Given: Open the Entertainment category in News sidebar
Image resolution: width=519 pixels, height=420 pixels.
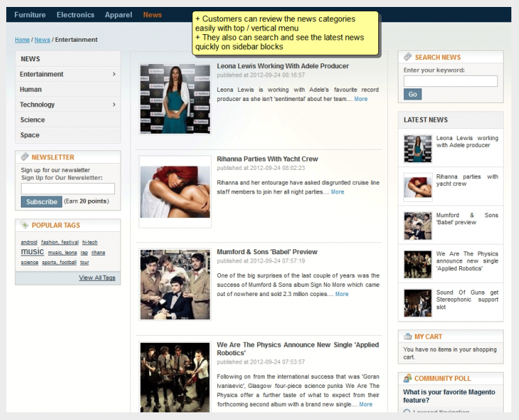Looking at the screenshot, I should pyautogui.click(x=41, y=74).
